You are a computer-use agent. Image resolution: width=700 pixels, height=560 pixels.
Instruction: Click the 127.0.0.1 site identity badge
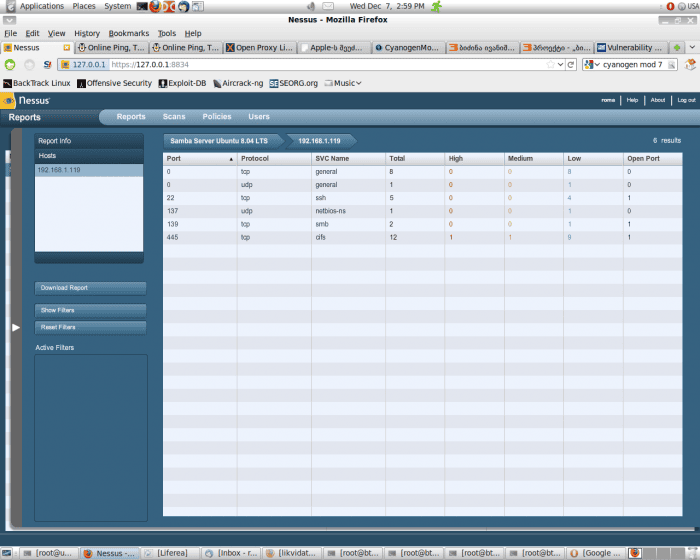tap(84, 65)
